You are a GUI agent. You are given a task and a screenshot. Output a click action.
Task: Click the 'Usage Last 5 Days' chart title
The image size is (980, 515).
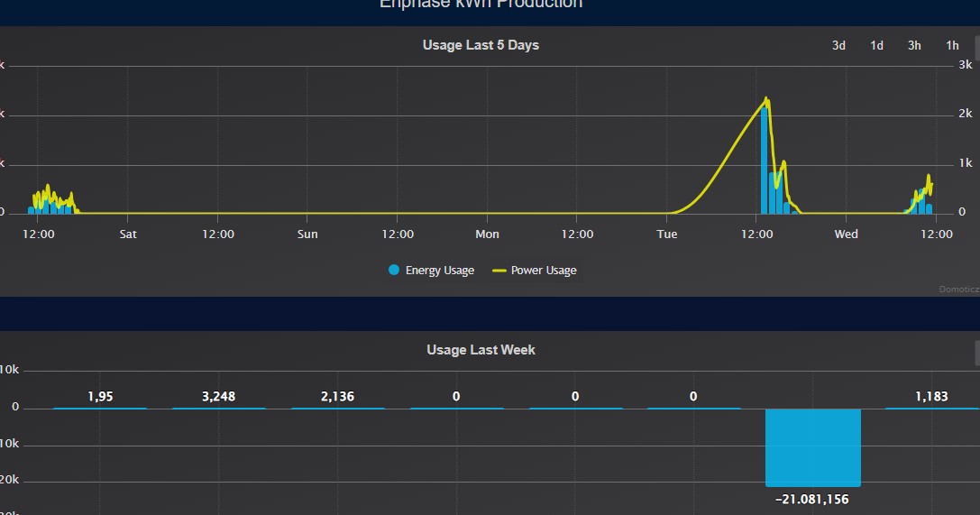481,45
